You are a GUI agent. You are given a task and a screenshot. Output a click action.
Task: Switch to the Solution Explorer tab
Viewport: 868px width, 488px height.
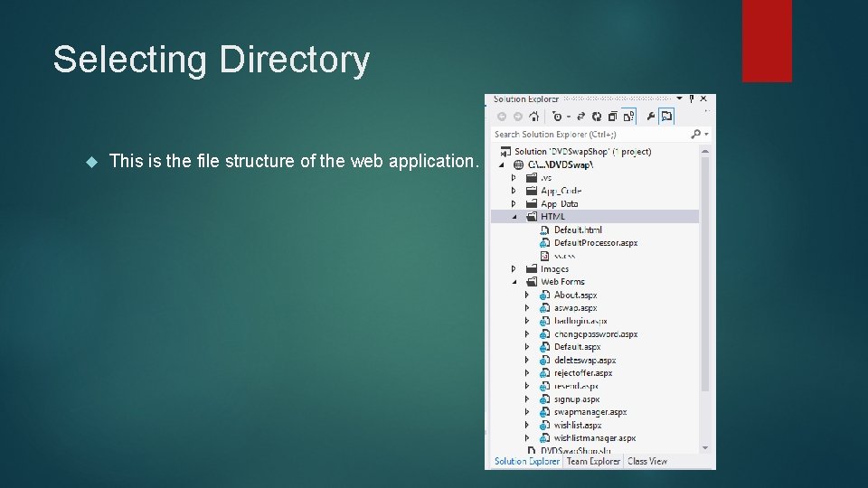pos(526,462)
